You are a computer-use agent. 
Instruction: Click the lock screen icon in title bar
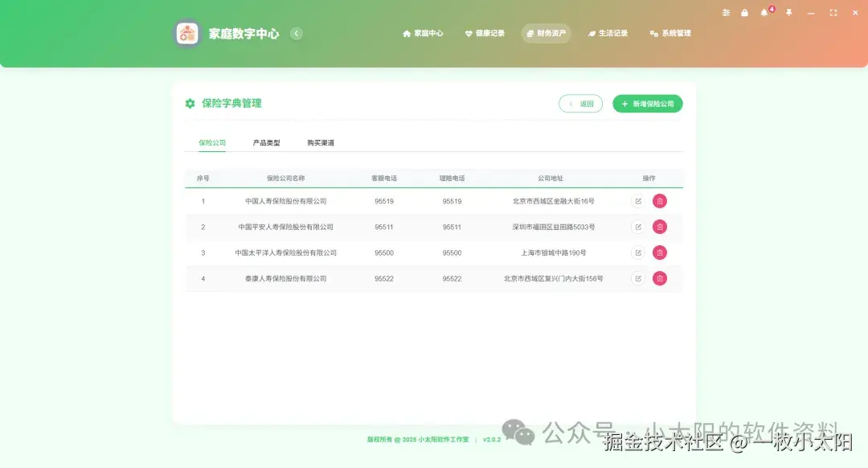743,13
